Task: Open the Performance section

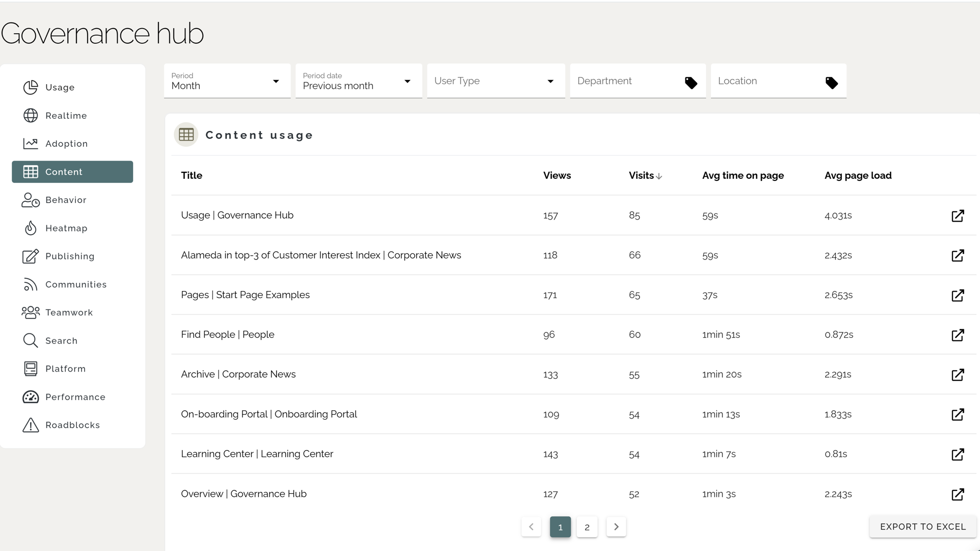Action: coord(72,397)
